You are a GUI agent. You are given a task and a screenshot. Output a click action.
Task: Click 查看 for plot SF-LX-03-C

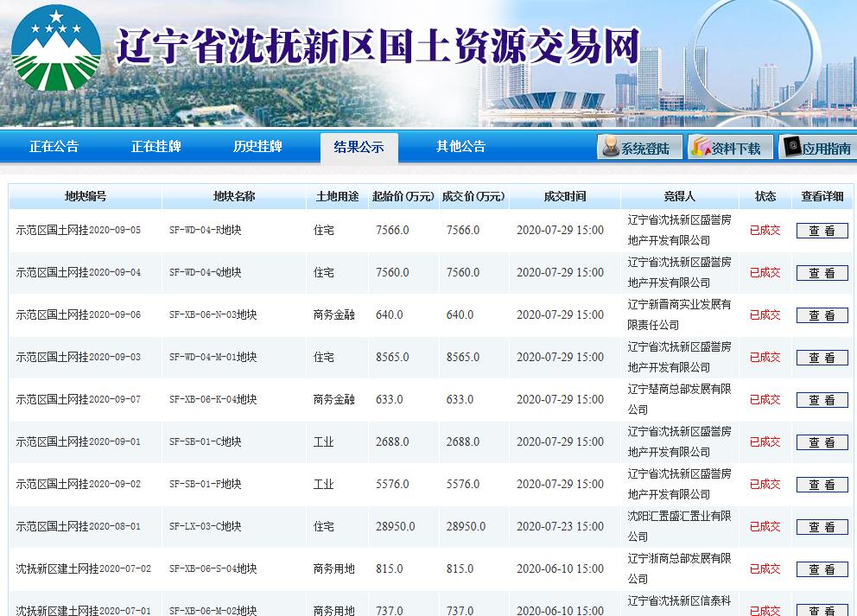[x=822, y=526]
